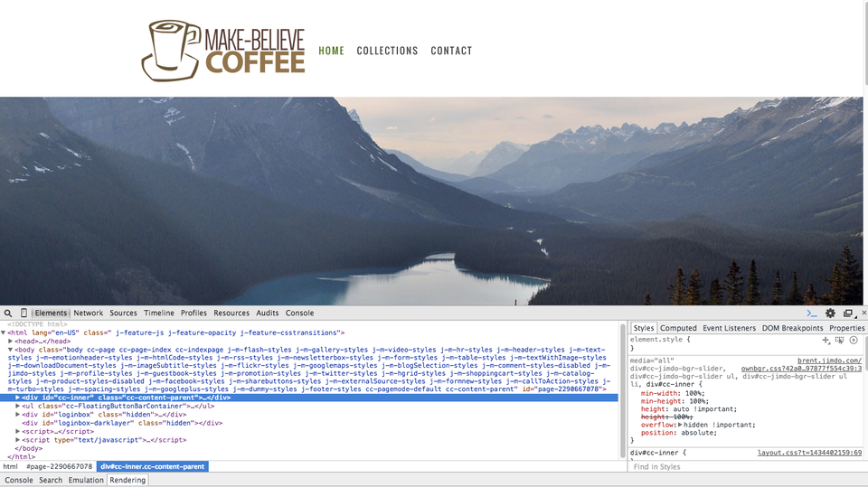
Task: Open the drawer Rendering tab
Action: 127,480
